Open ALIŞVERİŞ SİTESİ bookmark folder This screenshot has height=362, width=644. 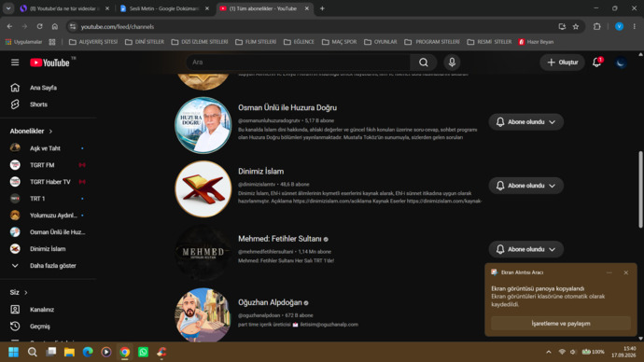[x=93, y=42]
